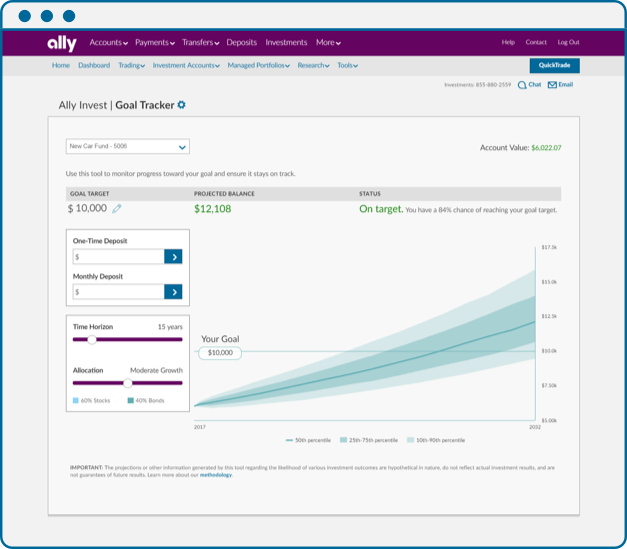Click the Ally logo
Image resolution: width=627 pixels, height=549 pixels.
(62, 43)
